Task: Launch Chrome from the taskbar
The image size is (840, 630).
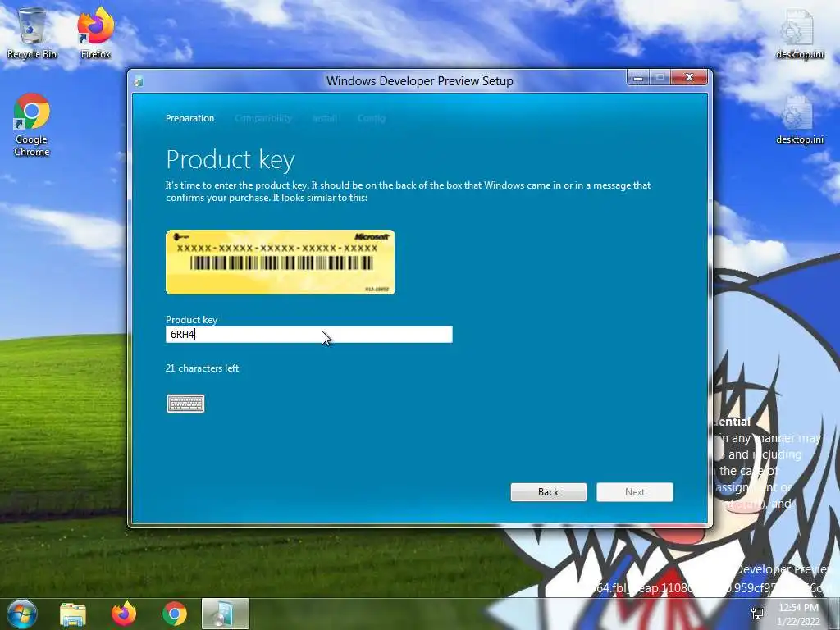Action: coord(175,614)
